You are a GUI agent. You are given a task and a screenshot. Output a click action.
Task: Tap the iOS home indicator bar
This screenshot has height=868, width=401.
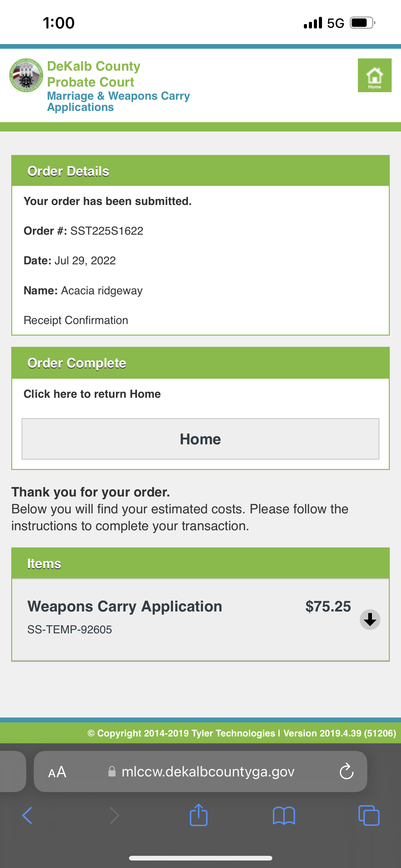[200, 858]
